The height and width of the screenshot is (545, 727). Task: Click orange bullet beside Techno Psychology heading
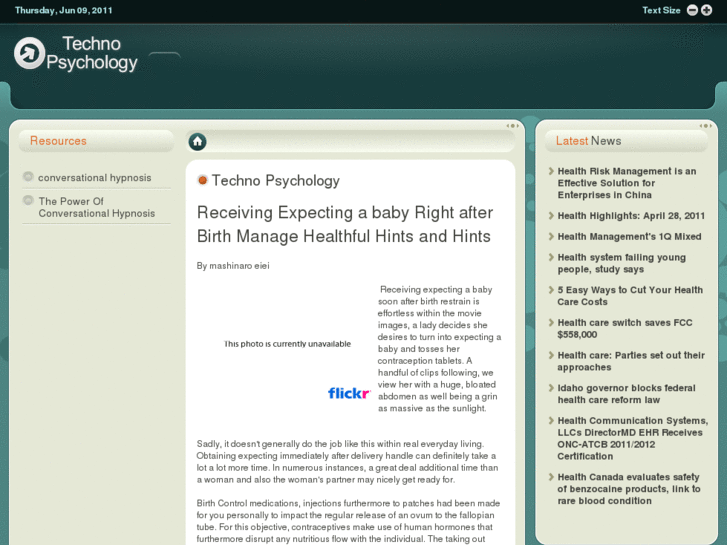click(x=202, y=180)
